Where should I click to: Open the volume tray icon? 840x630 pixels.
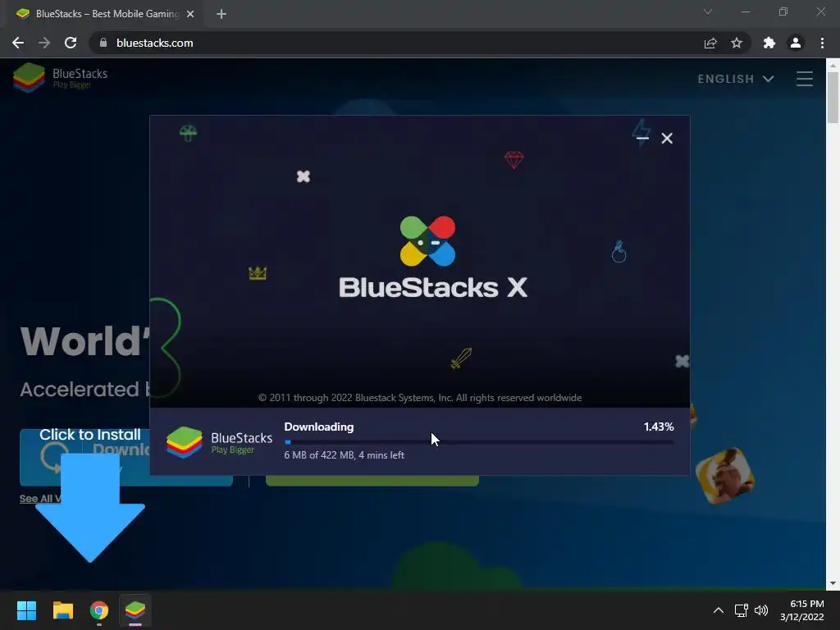coord(761,610)
